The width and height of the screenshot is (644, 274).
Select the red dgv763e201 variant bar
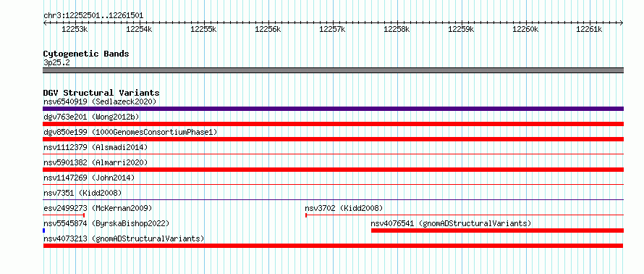pyautogui.click(x=334, y=124)
